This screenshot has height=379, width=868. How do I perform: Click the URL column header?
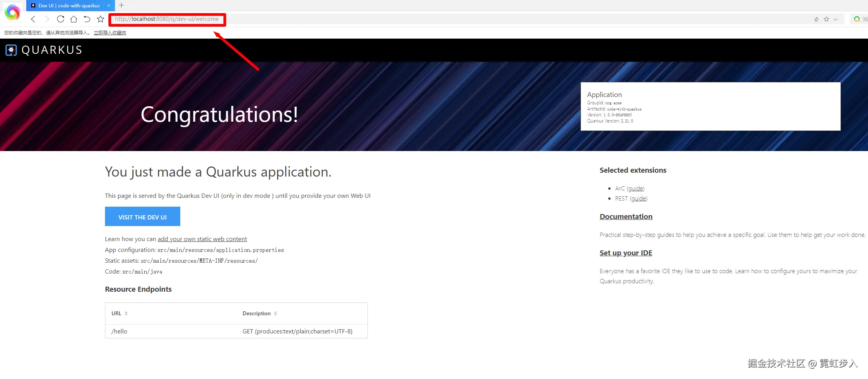pyautogui.click(x=116, y=313)
